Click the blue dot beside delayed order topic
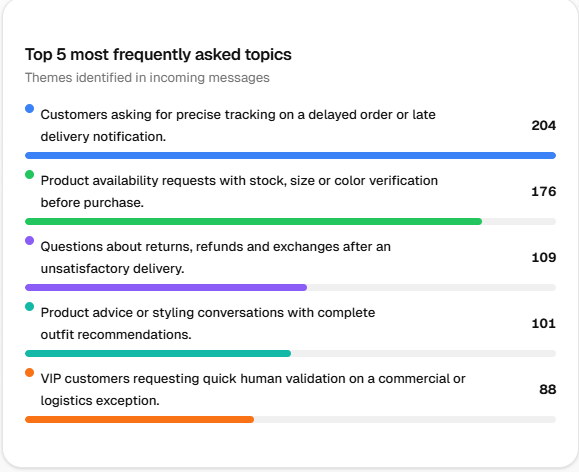This screenshot has height=472, width=579. pyautogui.click(x=30, y=109)
